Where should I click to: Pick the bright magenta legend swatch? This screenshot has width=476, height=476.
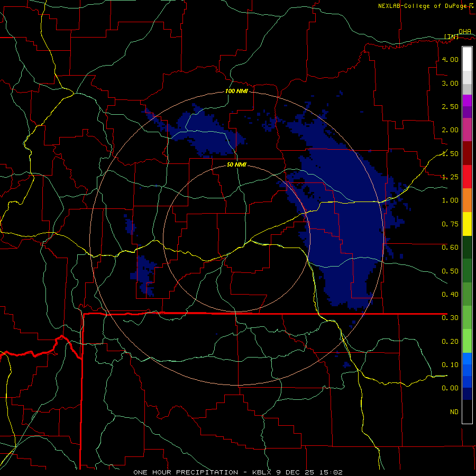point(467,100)
